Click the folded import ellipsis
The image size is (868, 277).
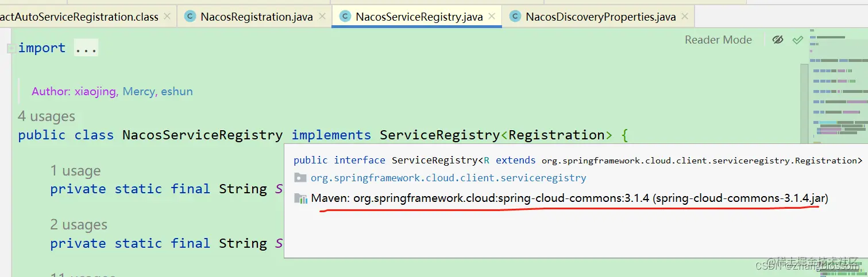tap(86, 48)
